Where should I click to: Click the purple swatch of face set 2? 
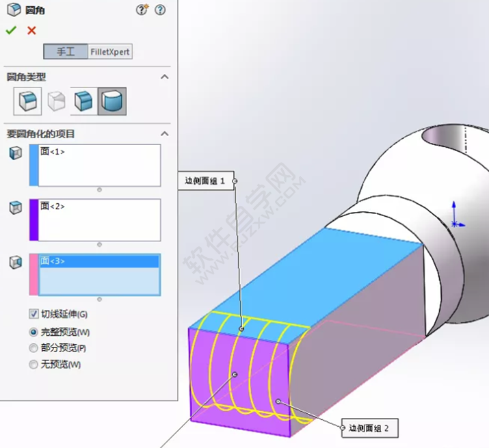(x=34, y=220)
